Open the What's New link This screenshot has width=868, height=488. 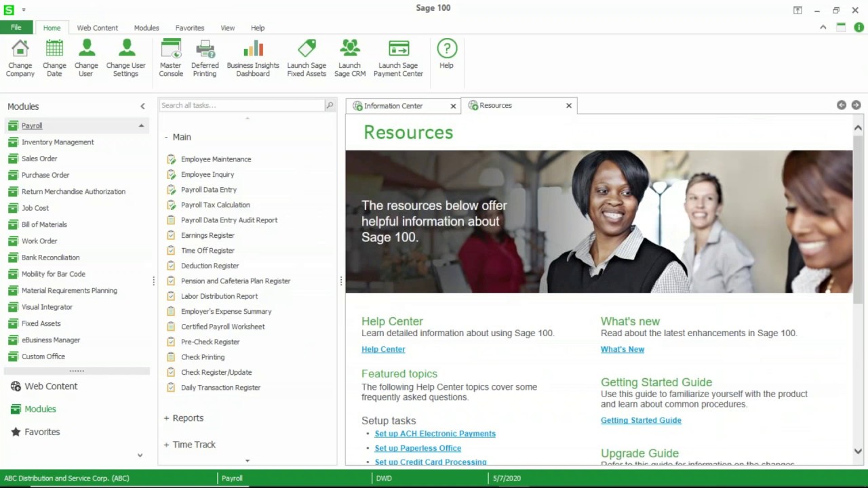pyautogui.click(x=623, y=349)
